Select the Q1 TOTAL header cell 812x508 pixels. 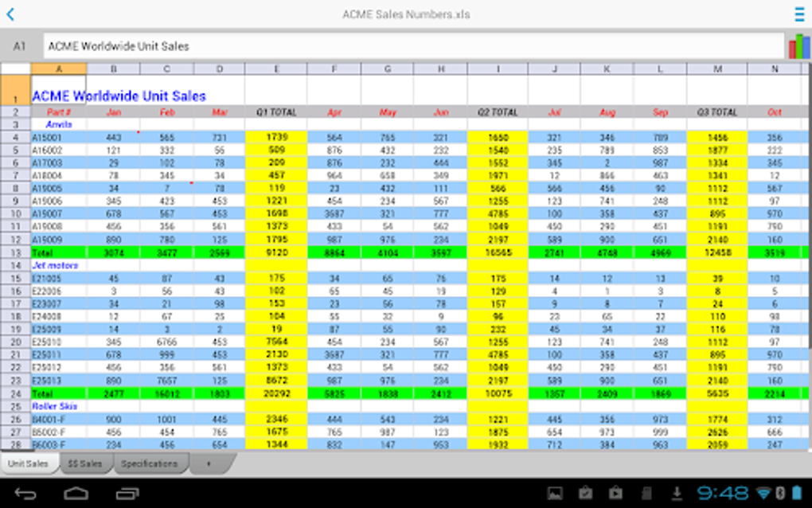tap(276, 111)
